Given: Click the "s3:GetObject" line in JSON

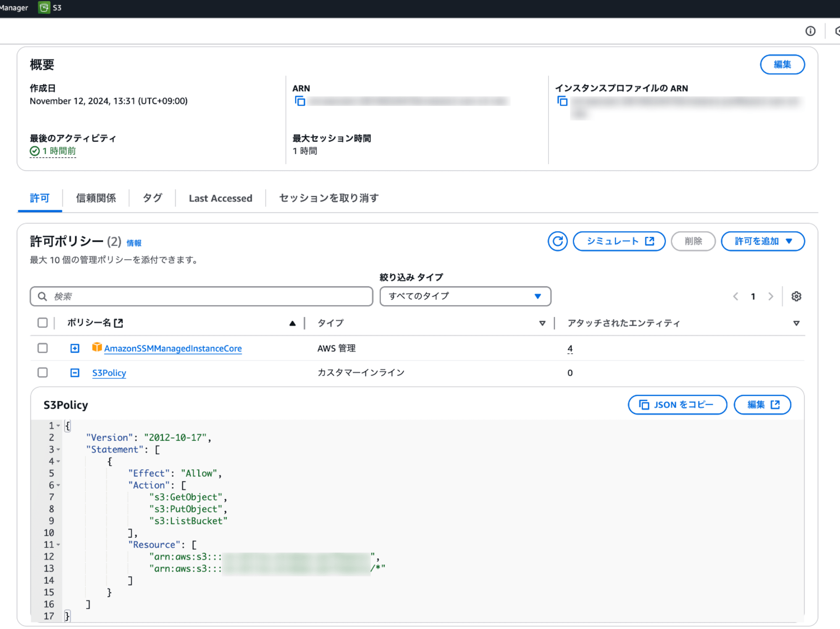Looking at the screenshot, I should 188,497.
